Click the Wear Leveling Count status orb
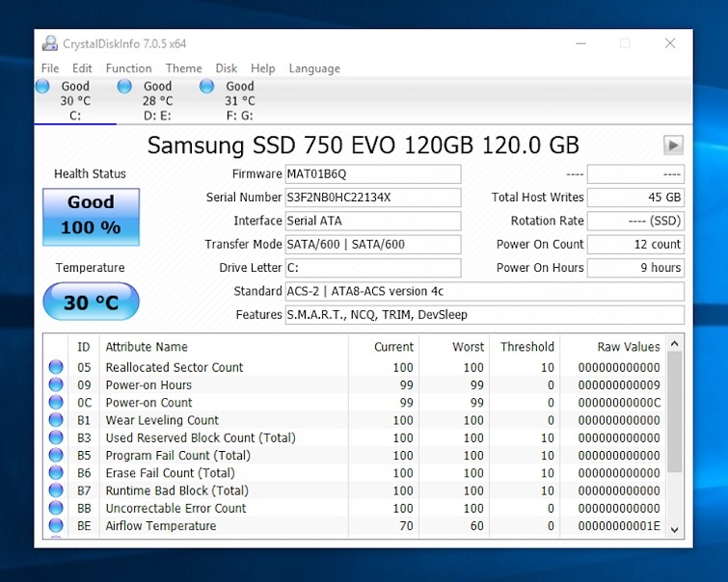The width and height of the screenshot is (728, 582). click(56, 420)
